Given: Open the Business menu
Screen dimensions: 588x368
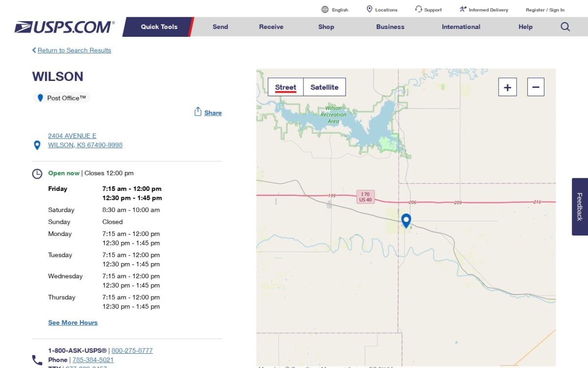Looking at the screenshot, I should click(391, 27).
